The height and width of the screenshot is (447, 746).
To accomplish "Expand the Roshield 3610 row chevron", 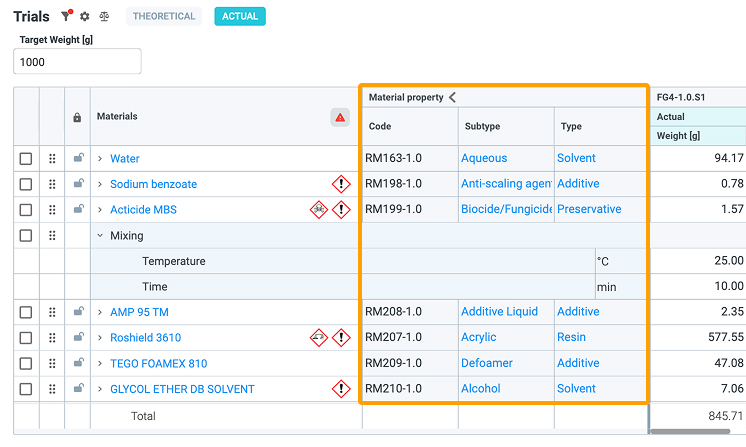I will pos(100,338).
